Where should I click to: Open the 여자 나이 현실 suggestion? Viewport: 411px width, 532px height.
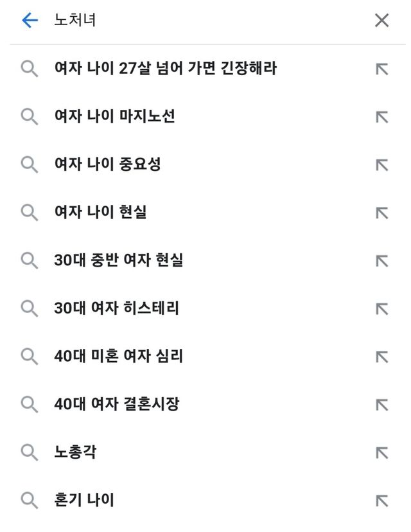(x=101, y=212)
